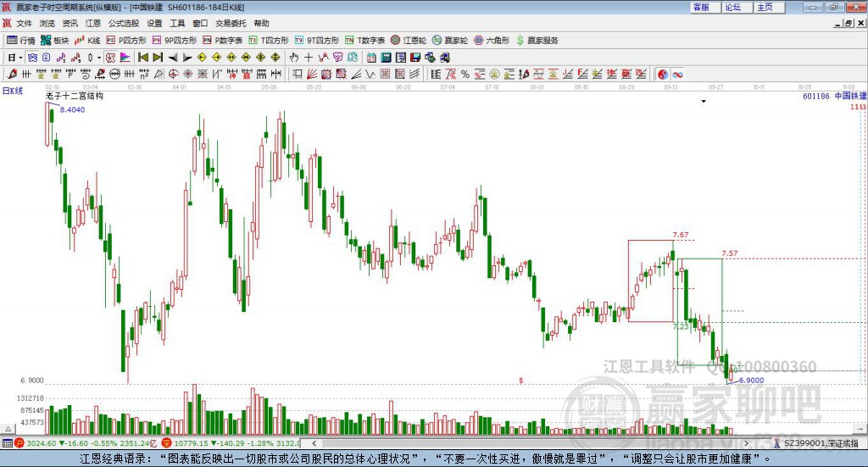The height and width of the screenshot is (467, 868).
Task: Open the 公式选股 menu
Action: point(124,23)
